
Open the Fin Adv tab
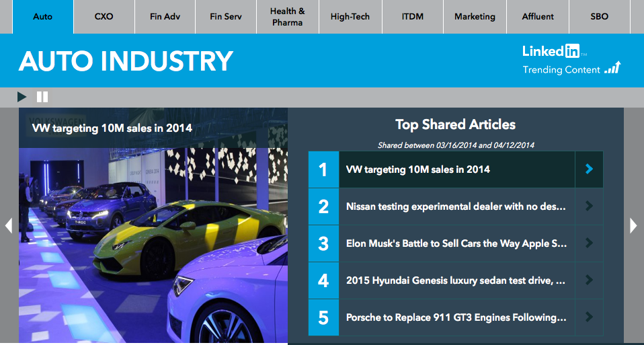click(165, 17)
